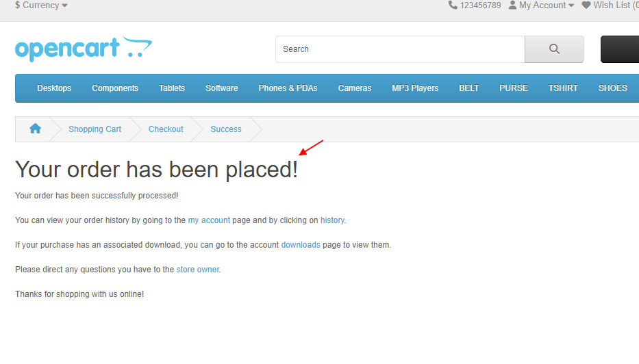This screenshot has width=639, height=364.
Task: Open the Cameras category
Action: pos(355,88)
